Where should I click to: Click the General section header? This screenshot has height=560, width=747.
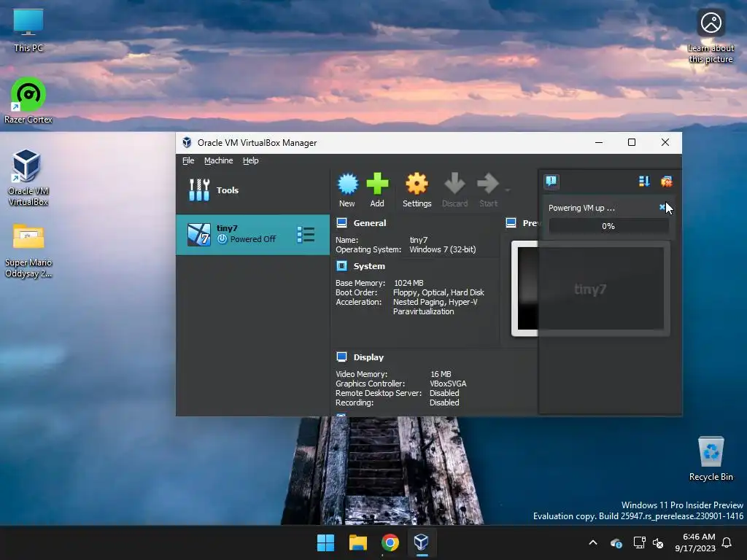point(370,223)
